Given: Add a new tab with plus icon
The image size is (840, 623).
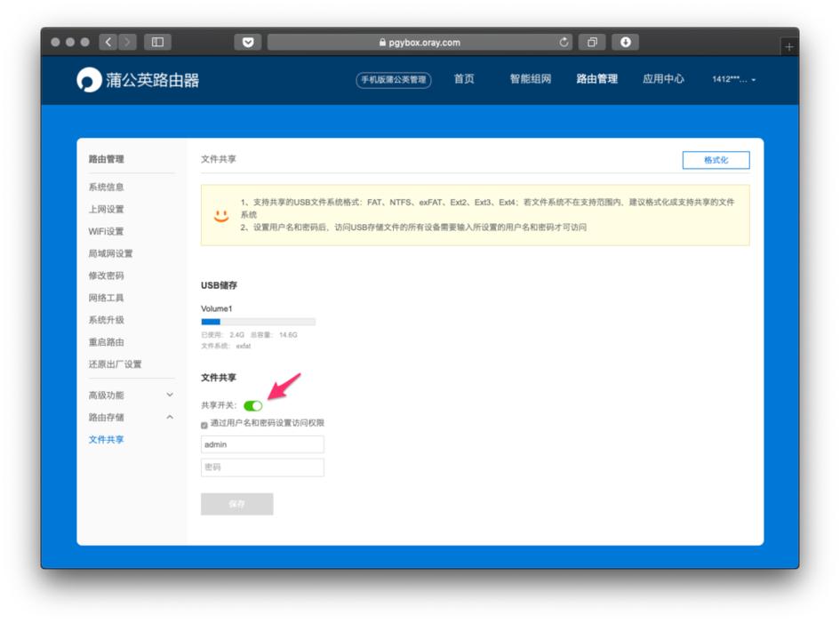Looking at the screenshot, I should point(788,47).
